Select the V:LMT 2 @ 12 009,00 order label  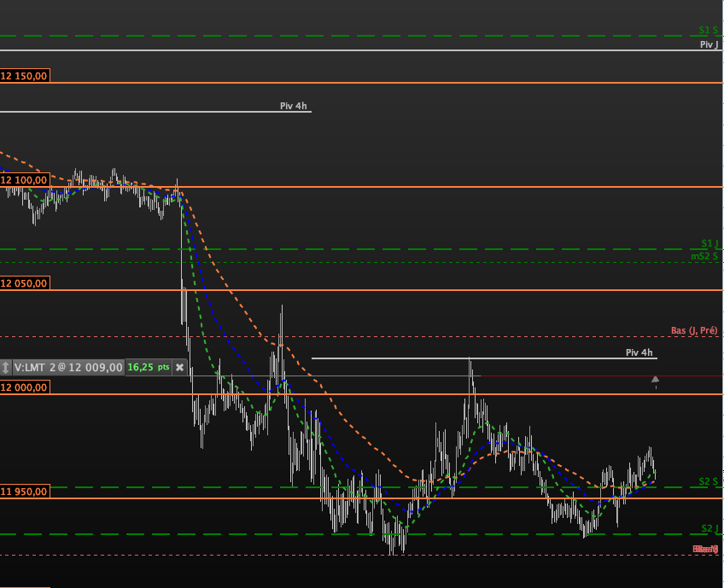point(68,367)
